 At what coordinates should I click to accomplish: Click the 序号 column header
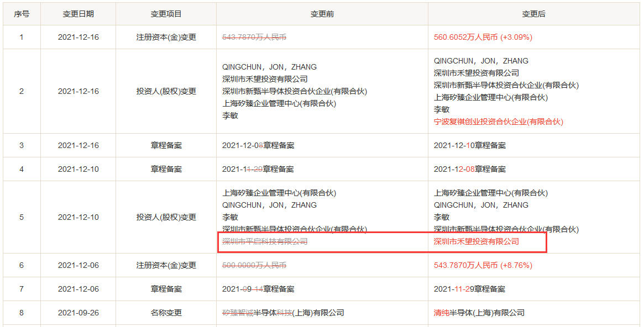click(x=22, y=14)
